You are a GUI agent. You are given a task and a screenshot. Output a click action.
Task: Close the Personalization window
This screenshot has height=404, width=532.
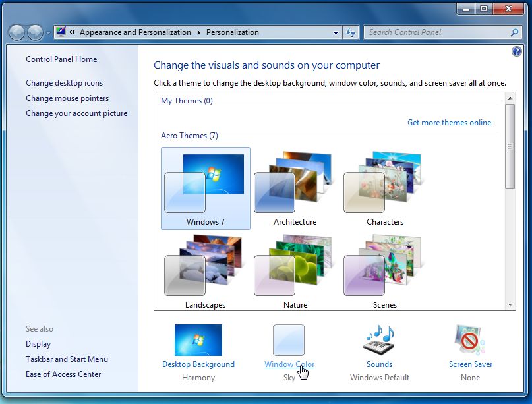coord(508,9)
